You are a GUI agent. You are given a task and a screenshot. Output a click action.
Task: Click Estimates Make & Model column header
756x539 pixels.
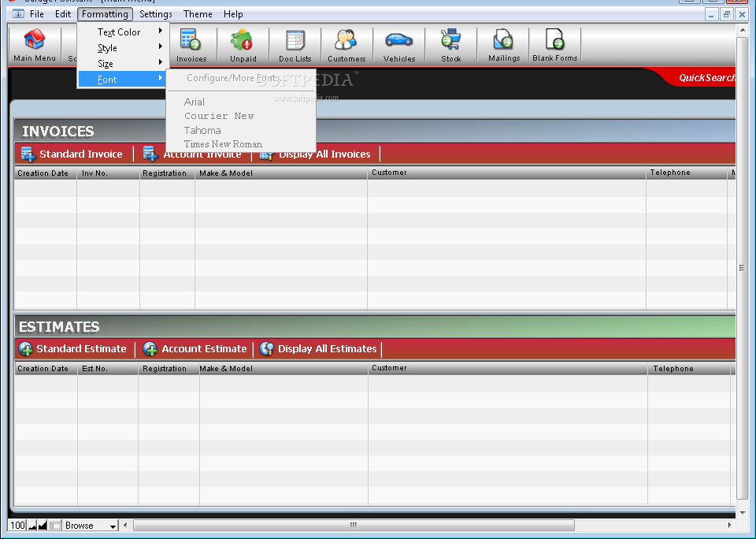284,369
